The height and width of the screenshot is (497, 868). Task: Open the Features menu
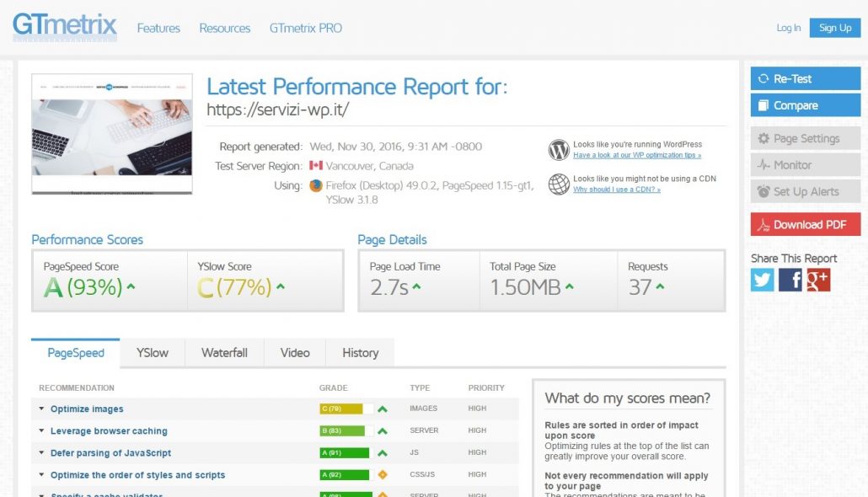(158, 29)
